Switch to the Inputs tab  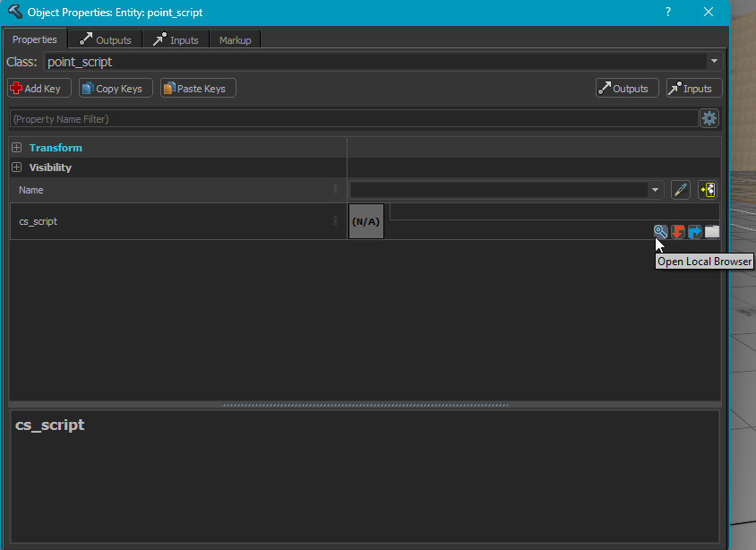176,39
